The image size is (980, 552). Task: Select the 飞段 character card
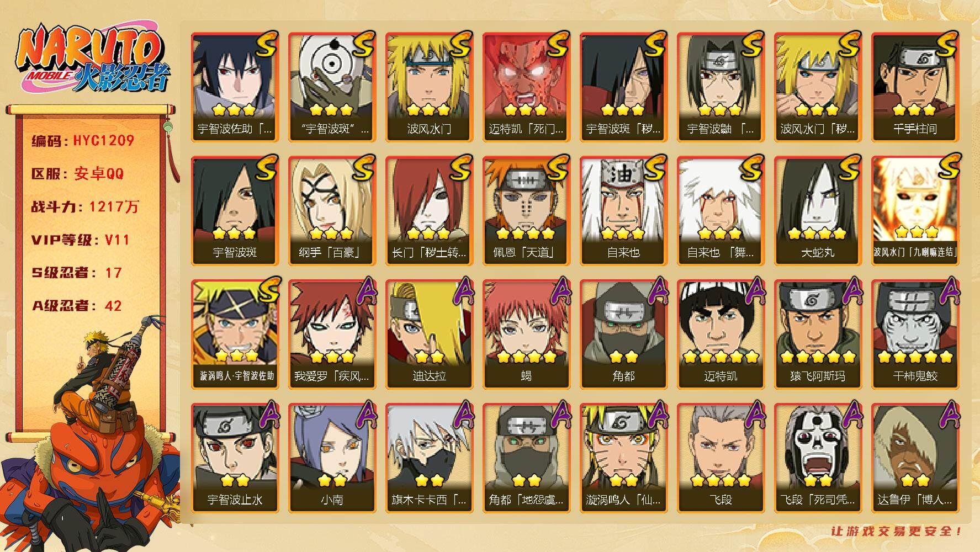coord(721,458)
